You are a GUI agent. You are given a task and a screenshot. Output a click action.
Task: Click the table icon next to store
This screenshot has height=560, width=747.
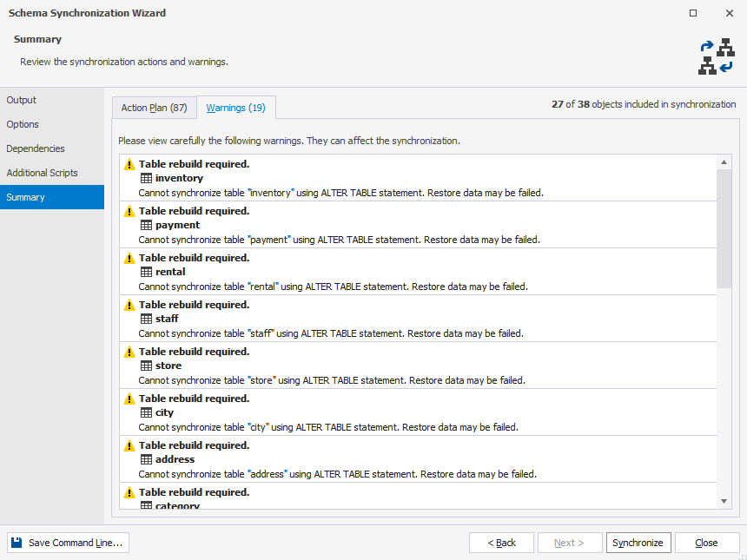tap(146, 366)
